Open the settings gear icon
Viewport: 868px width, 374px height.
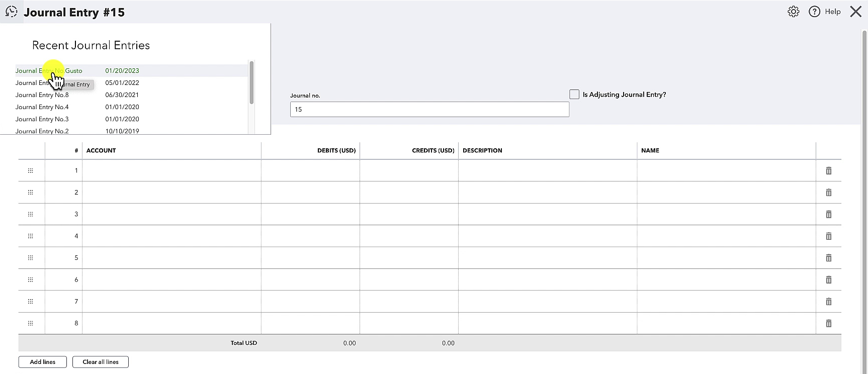[794, 12]
